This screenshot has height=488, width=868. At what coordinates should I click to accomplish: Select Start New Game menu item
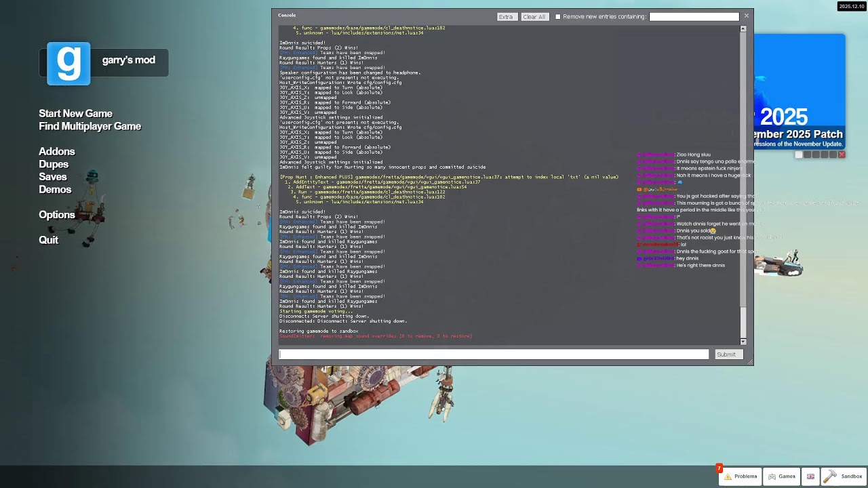pos(76,113)
